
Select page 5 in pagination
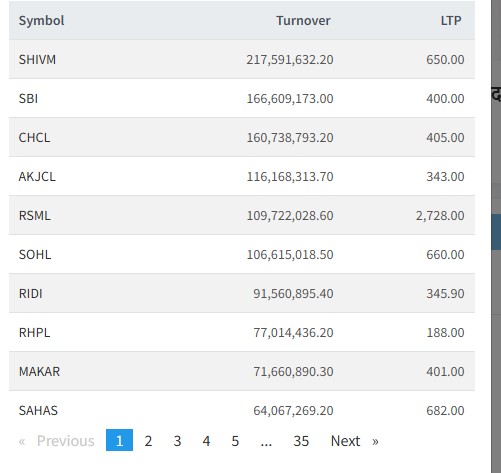click(235, 441)
